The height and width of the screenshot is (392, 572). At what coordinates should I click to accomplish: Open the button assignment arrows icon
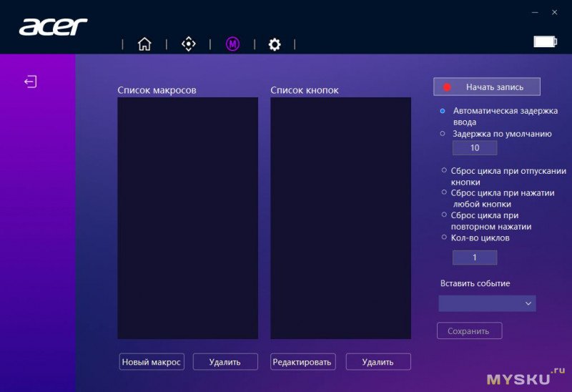[x=188, y=44]
